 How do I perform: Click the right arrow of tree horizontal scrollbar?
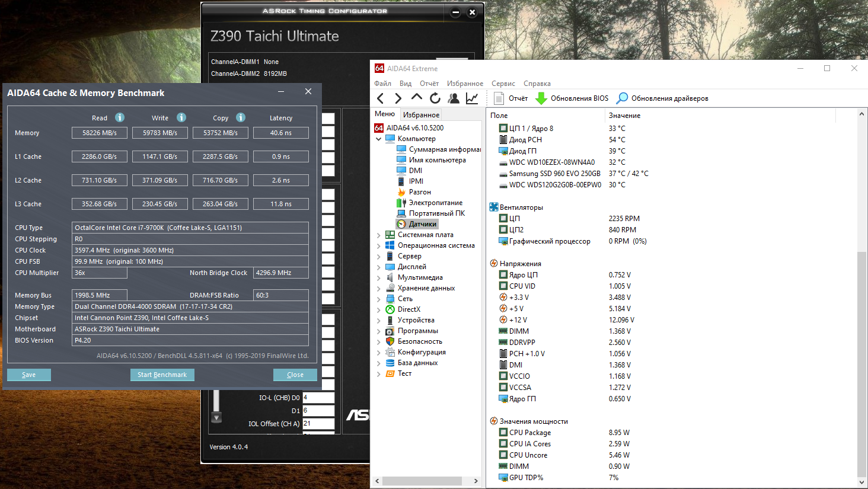pyautogui.click(x=476, y=481)
